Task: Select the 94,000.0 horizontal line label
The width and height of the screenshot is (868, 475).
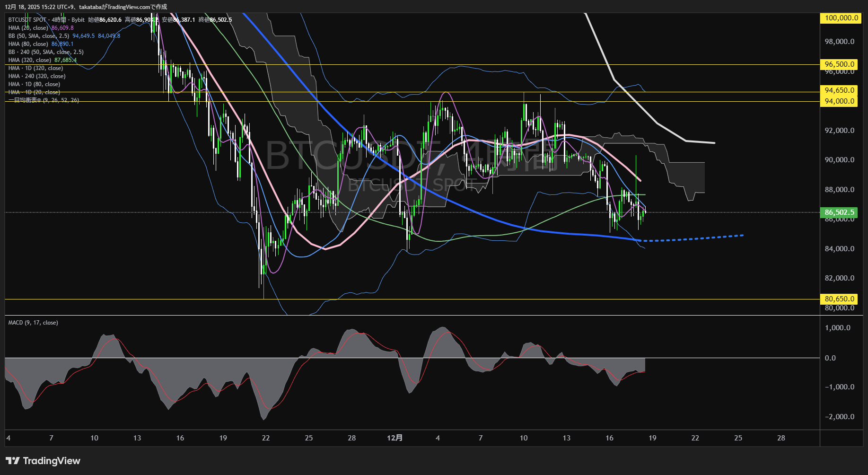Action: [x=840, y=101]
